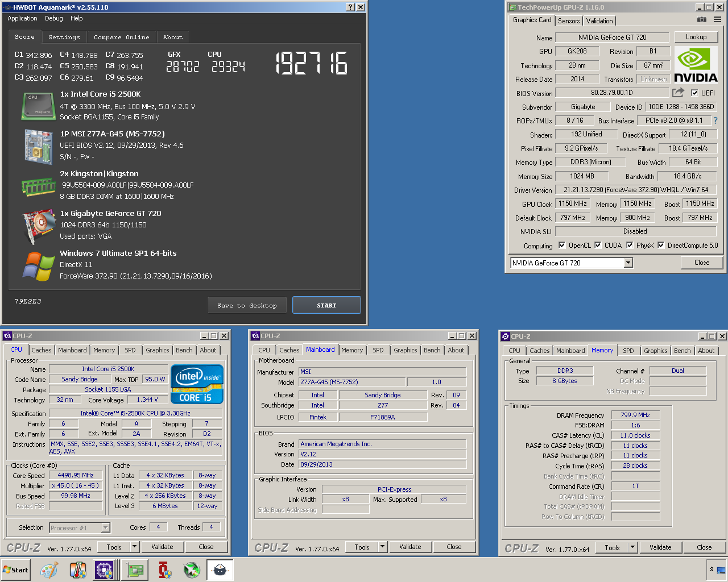Click the Windows Start button

pyautogui.click(x=15, y=570)
